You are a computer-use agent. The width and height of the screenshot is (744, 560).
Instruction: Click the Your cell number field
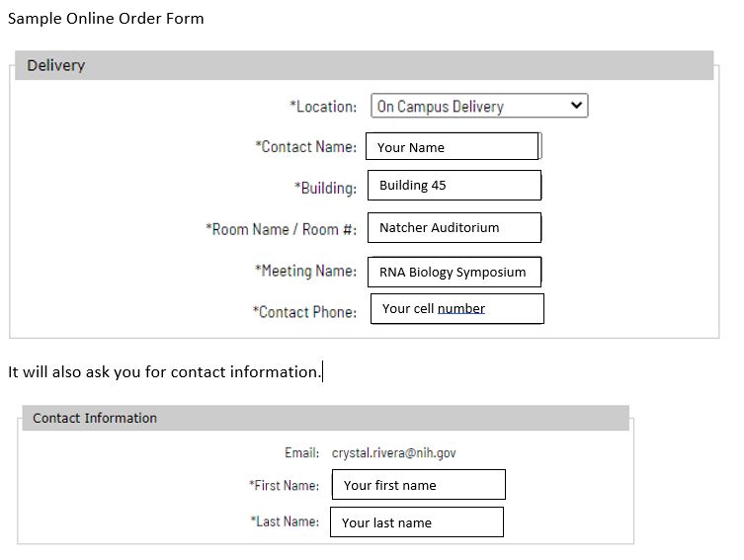point(456,308)
